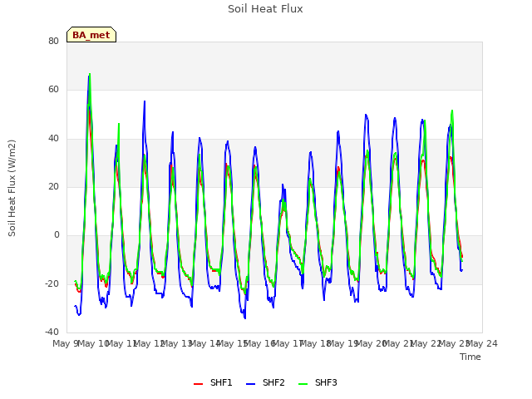The height and width of the screenshot is (399, 532).
Task: Click the y-axis label 40
Action: [x=53, y=138]
